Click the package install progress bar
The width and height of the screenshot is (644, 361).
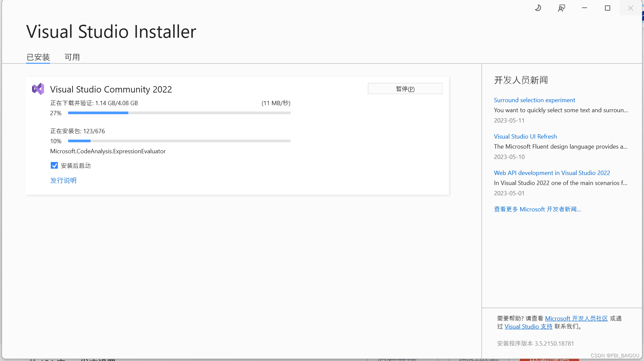tap(179, 141)
